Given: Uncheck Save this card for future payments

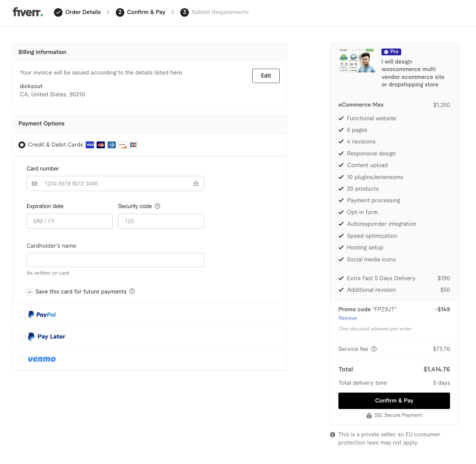Looking at the screenshot, I should 30,292.
